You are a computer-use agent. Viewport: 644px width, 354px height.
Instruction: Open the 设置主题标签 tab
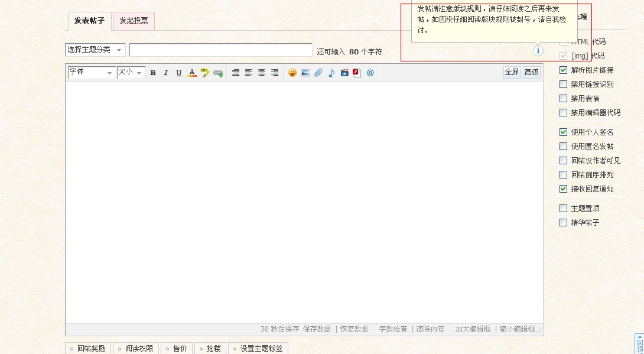coord(258,348)
